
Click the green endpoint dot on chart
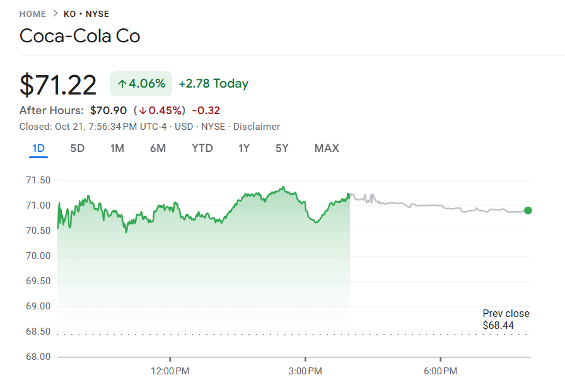click(528, 210)
